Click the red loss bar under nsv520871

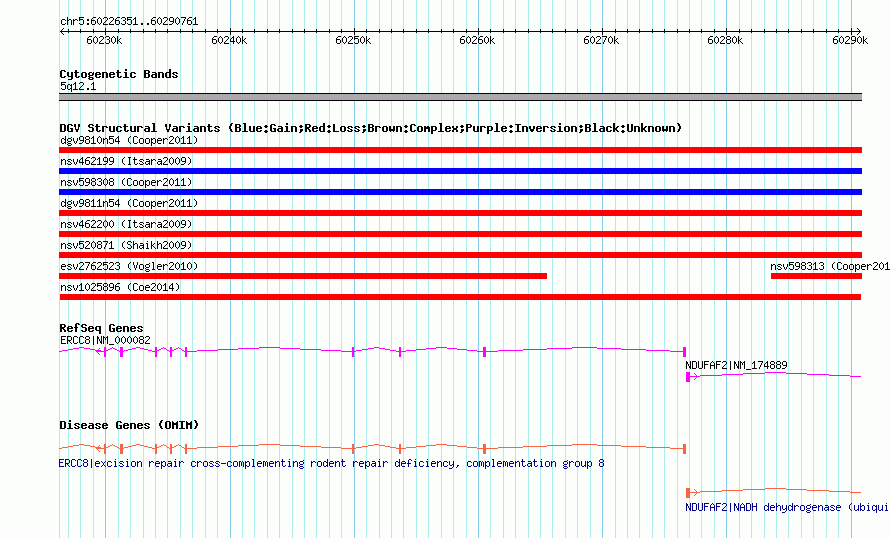point(460,255)
